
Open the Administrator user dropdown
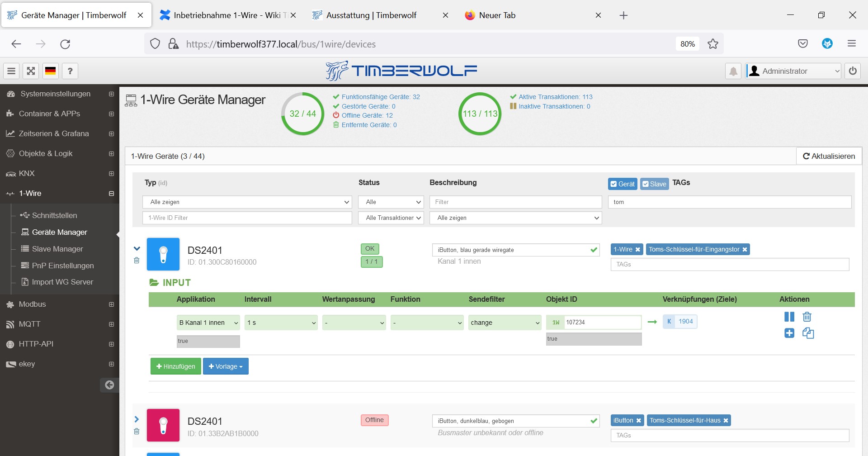793,71
